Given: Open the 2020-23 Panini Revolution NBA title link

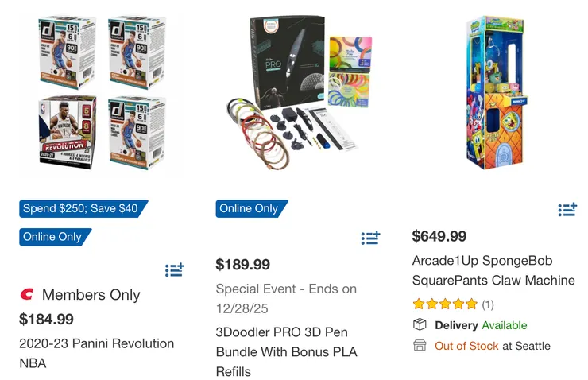Looking at the screenshot, I should (x=96, y=353).
